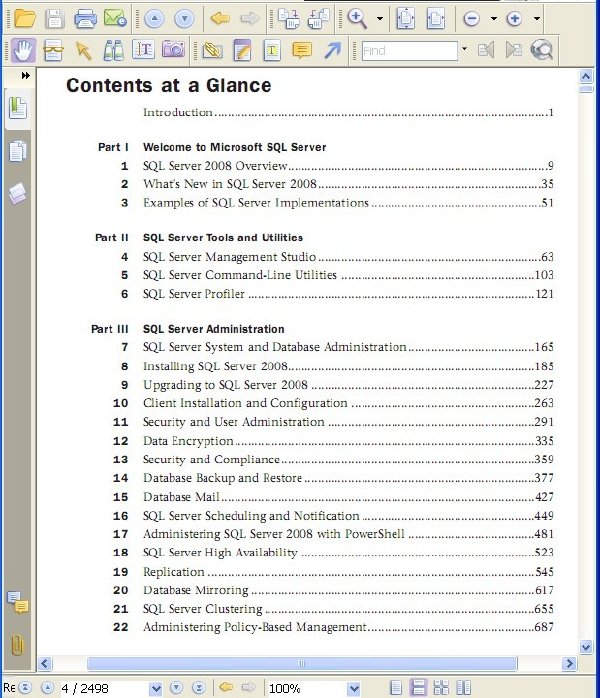Open the Pages thumbnails side panel
The image size is (600, 698).
pyautogui.click(x=18, y=151)
